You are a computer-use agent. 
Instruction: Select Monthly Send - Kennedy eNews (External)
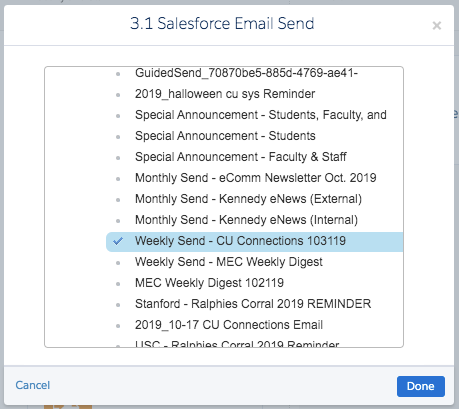(248, 199)
